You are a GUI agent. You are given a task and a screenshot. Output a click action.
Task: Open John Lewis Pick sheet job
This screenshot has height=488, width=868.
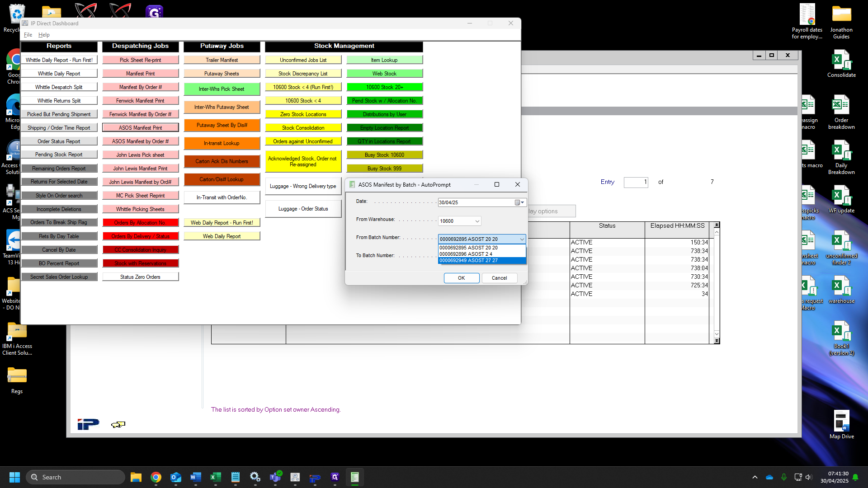coord(140,155)
